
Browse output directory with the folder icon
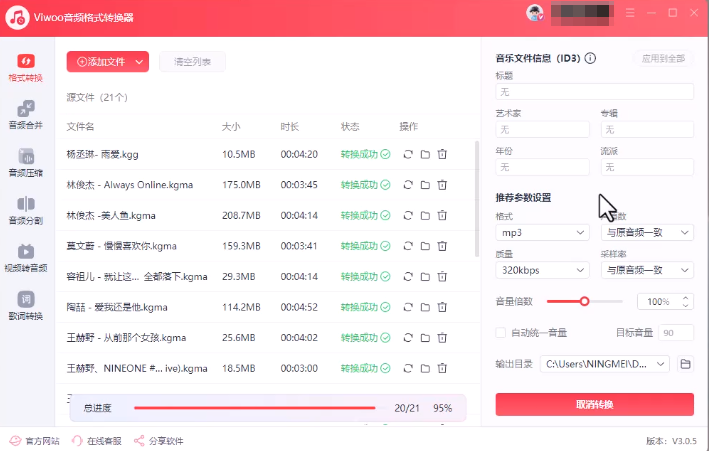point(685,364)
